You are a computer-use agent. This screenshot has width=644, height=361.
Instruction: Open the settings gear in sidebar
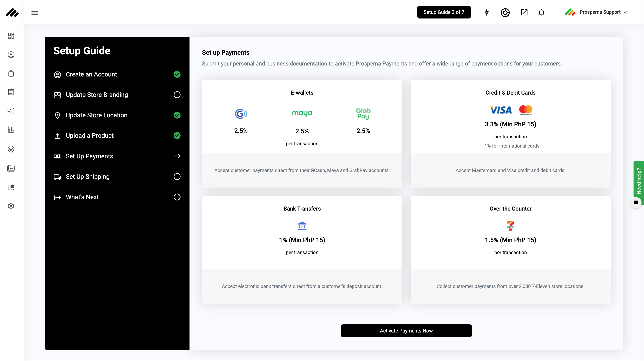(x=11, y=206)
